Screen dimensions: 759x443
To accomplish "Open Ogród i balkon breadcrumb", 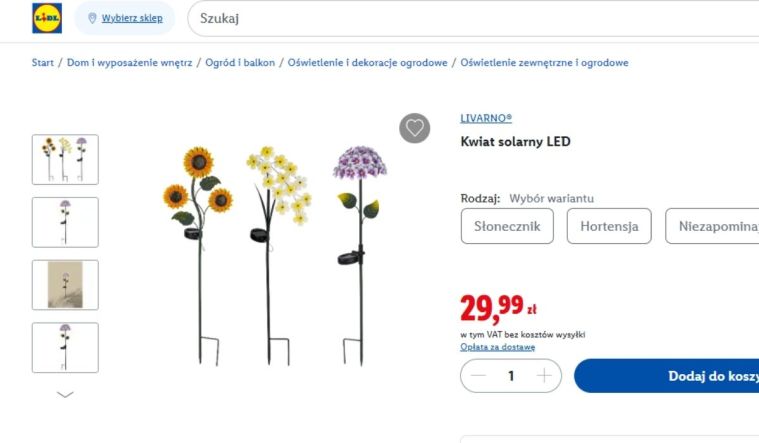I will coord(240,63).
